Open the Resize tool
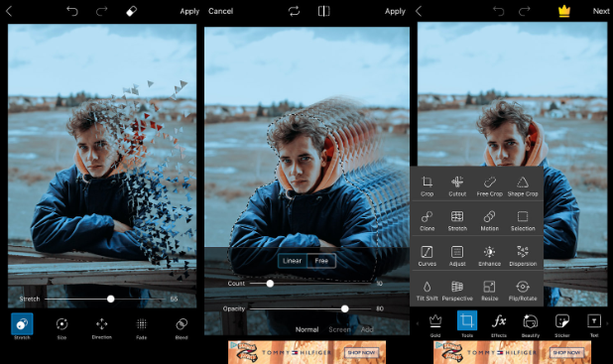 click(489, 291)
